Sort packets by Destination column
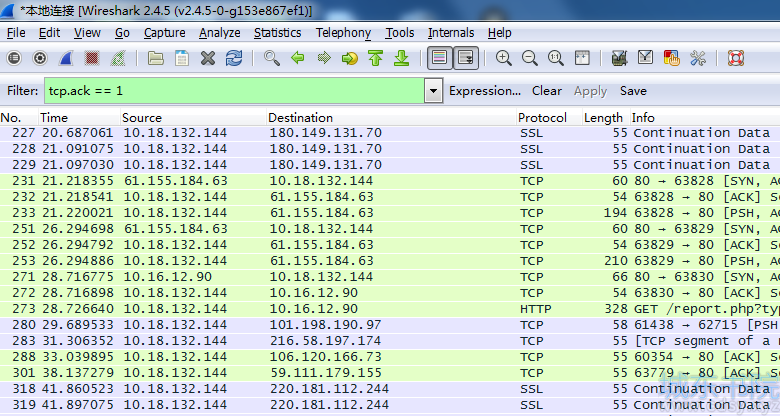Screen dimensions: 780x416 click(x=391, y=117)
